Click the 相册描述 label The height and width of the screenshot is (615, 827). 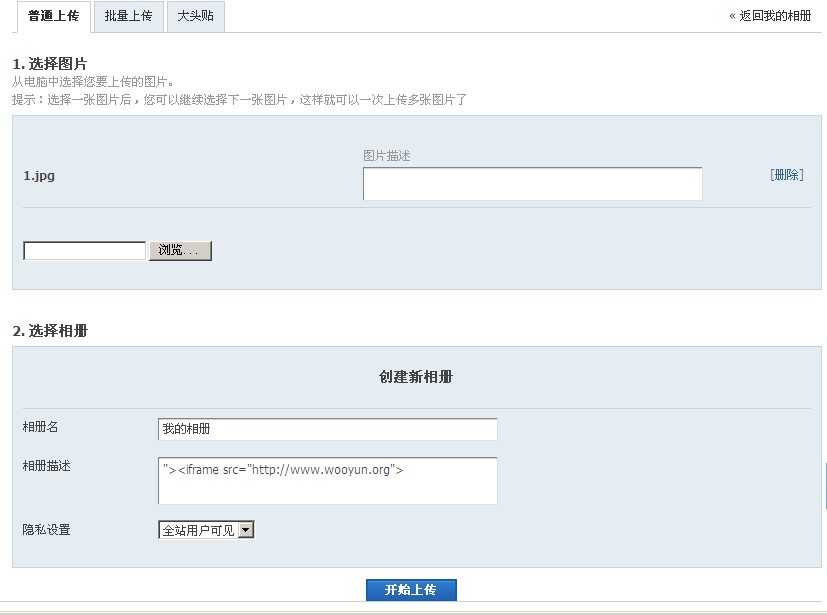click(46, 466)
